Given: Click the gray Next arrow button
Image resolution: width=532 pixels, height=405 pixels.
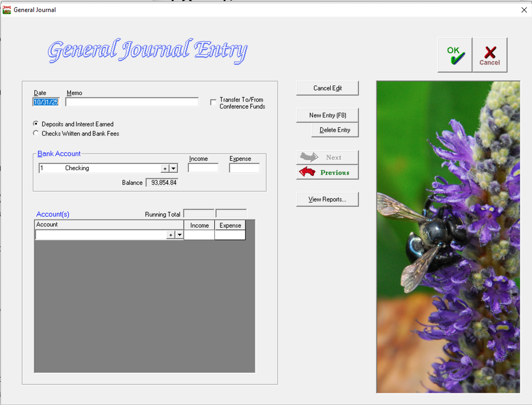Looking at the screenshot, I should click(x=327, y=157).
